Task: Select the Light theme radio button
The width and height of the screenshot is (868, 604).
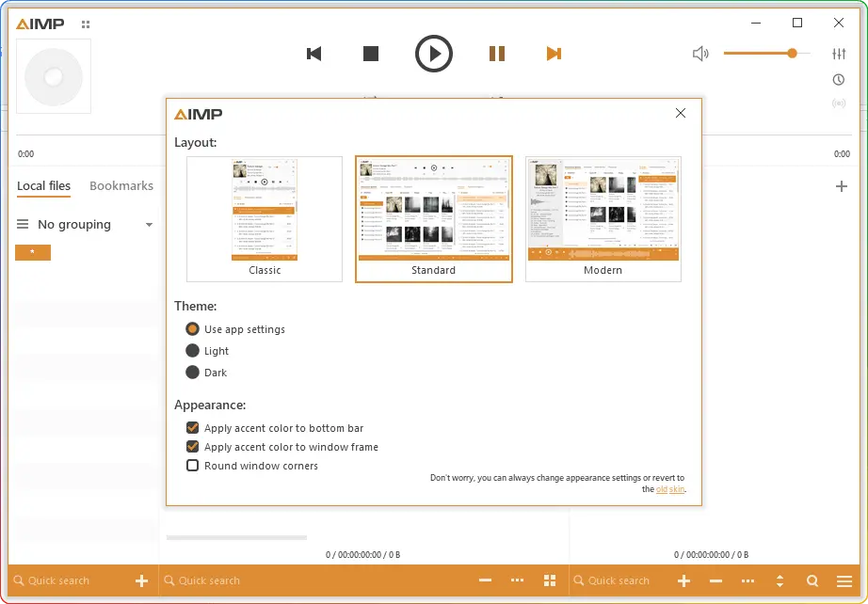Action: click(193, 351)
